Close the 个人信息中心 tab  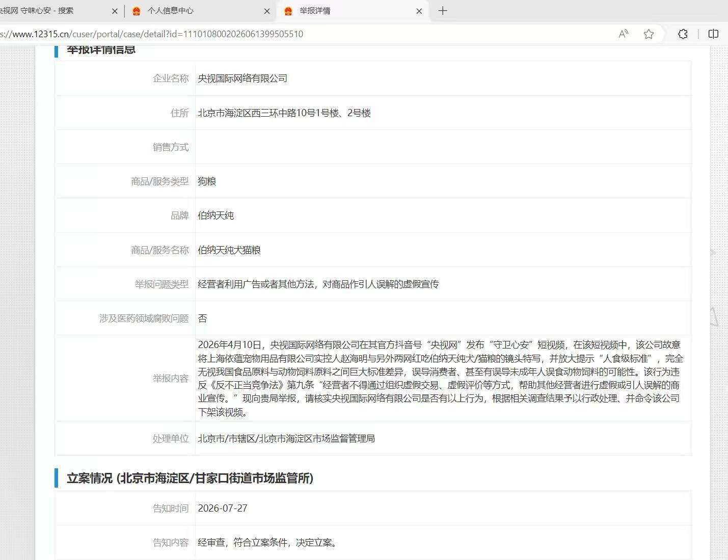(267, 11)
